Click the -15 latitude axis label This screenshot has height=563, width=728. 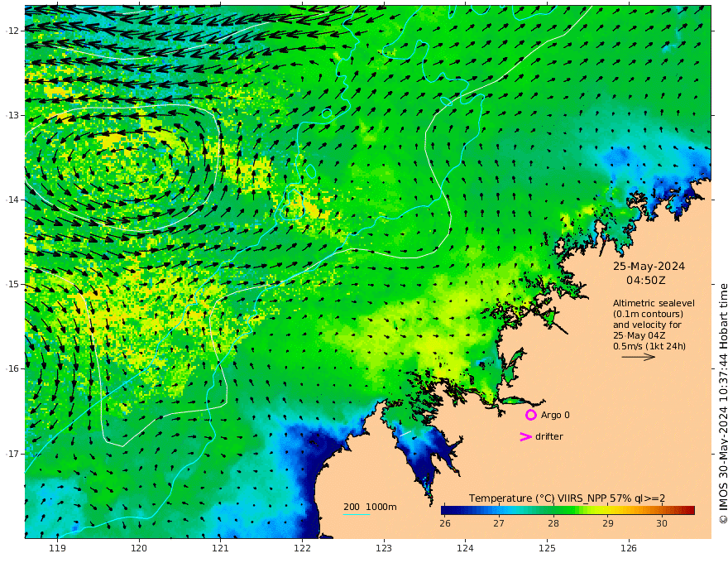point(12,284)
